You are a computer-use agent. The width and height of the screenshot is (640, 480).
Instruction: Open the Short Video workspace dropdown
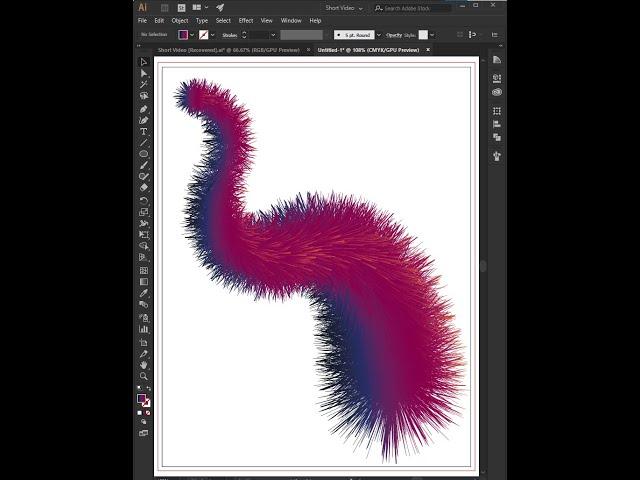coord(345,7)
